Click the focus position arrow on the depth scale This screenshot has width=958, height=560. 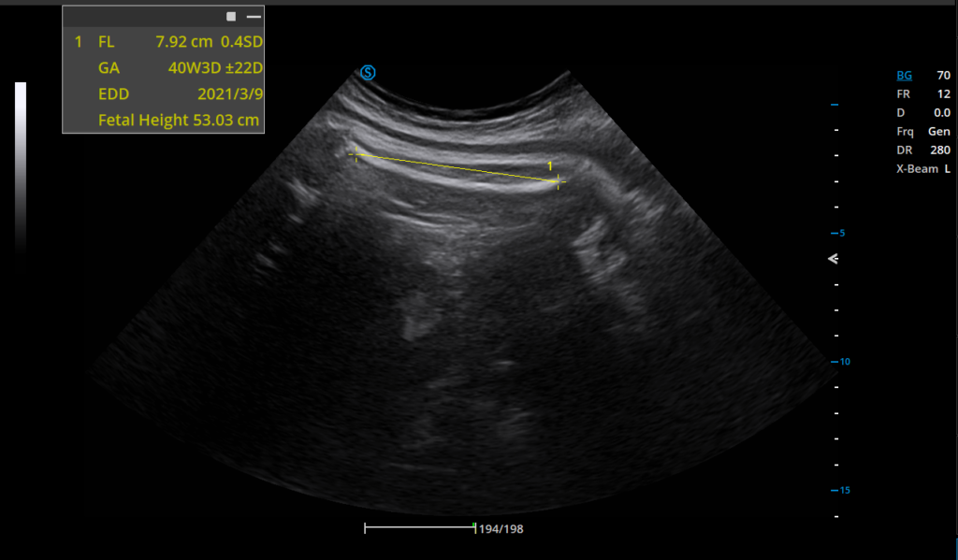[833, 259]
